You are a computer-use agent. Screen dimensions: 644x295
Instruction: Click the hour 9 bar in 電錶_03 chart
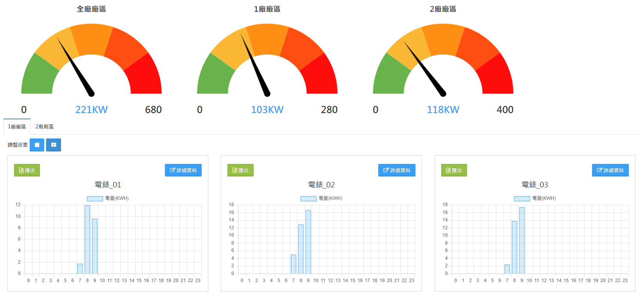(522, 240)
